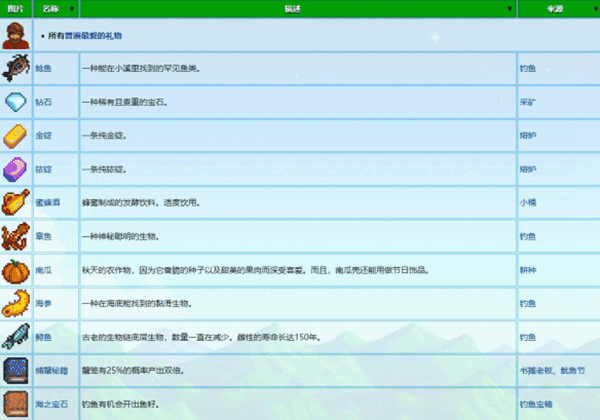Click the description '一条纯铱锭。'

pyautogui.click(x=104, y=169)
